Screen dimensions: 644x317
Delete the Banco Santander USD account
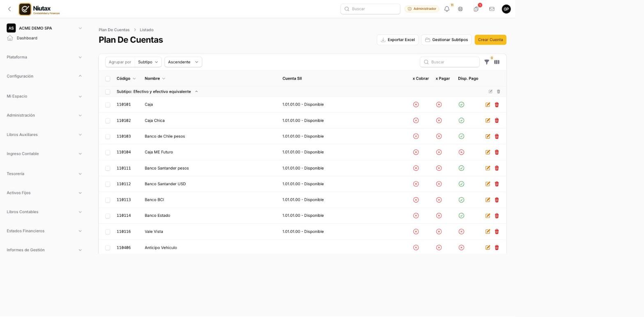click(497, 184)
